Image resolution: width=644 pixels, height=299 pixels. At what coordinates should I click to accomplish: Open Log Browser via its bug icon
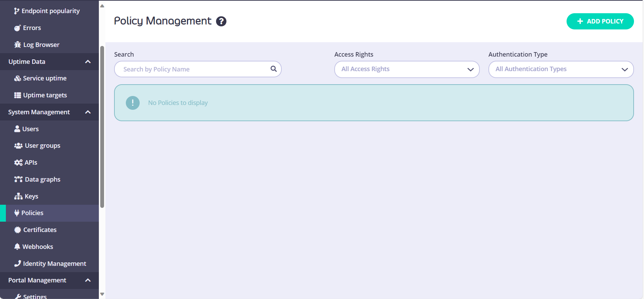pyautogui.click(x=18, y=45)
